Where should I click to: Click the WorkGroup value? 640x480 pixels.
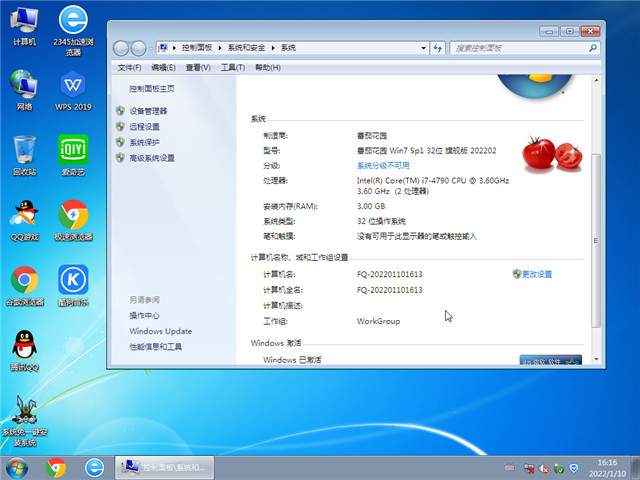(x=378, y=321)
